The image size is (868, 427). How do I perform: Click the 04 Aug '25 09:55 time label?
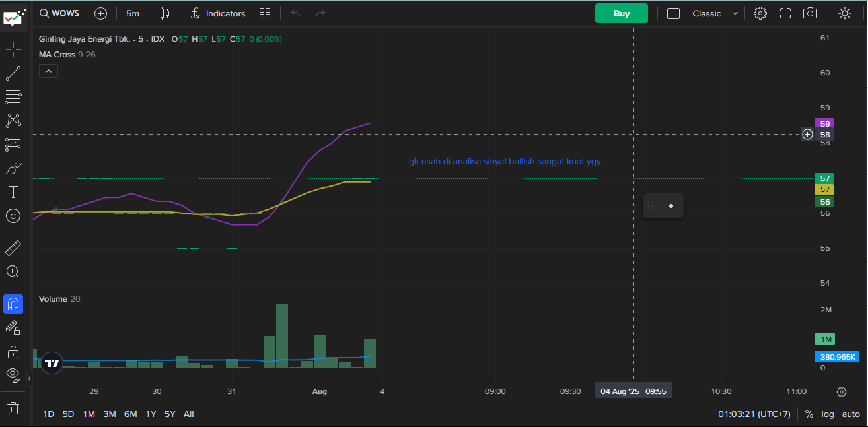[x=633, y=391]
